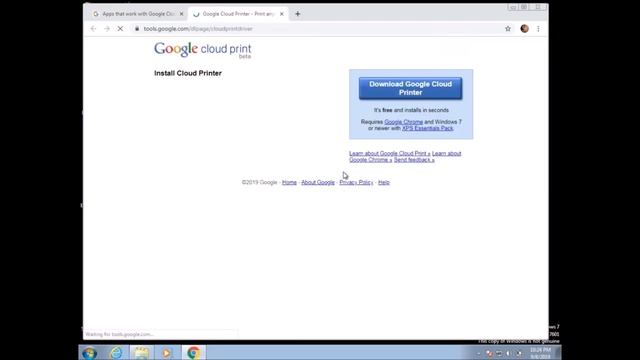Viewport: 640px width, 360px height.
Task: Open the Chrome profile avatar
Action: 524,29
